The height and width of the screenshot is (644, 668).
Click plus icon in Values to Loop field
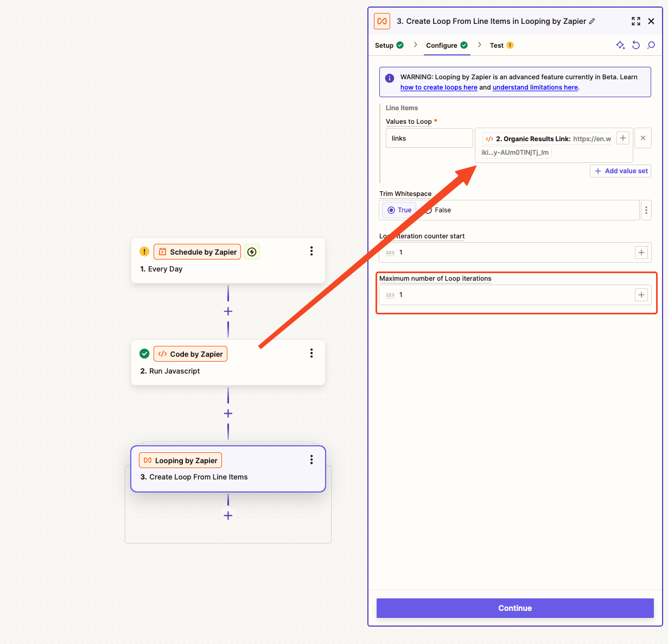(623, 138)
